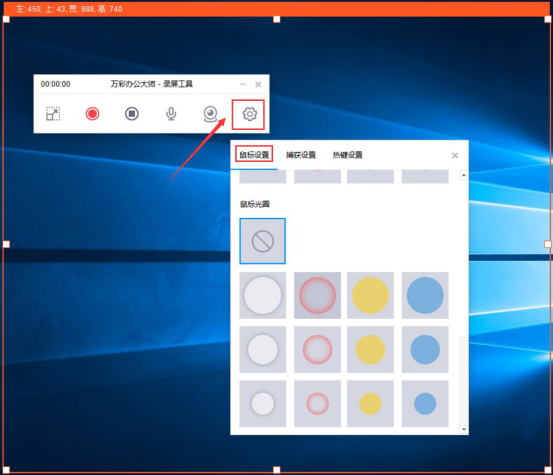Screen dimensions: 553x475
Task: Choose the large red ring cursor halo
Action: point(317,295)
